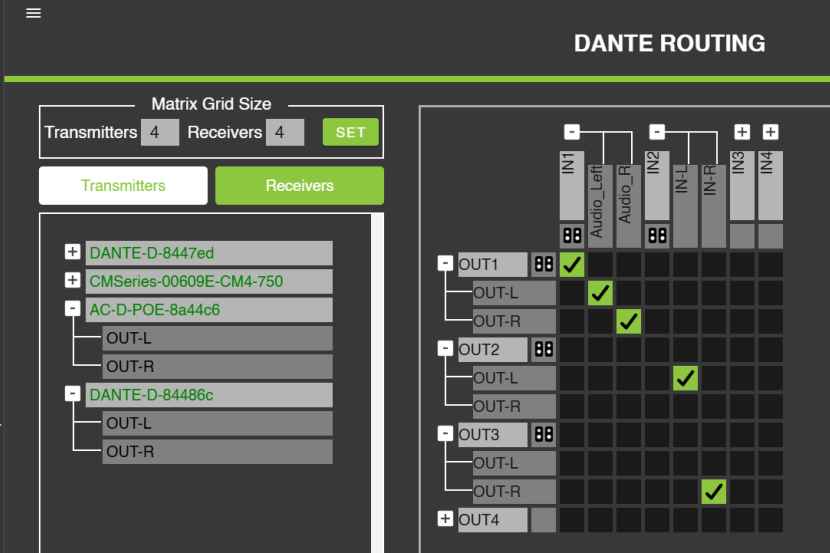
Task: Enable the OUT4 to IN4 route cell
Action: click(x=770, y=520)
